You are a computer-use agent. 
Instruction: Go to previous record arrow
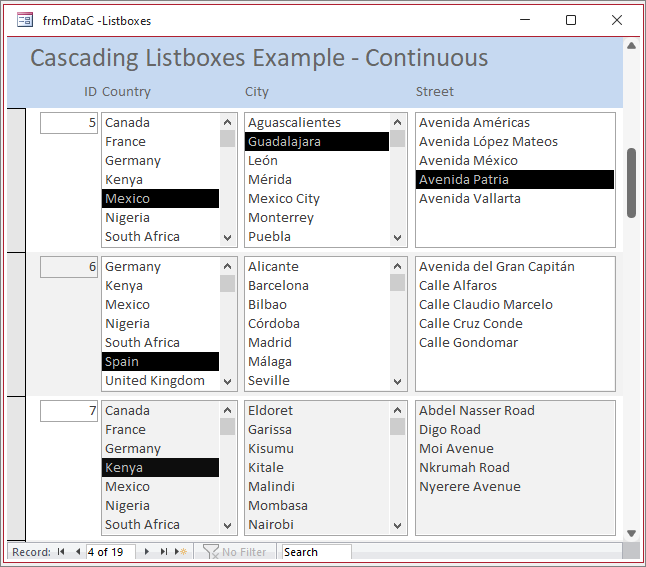pyautogui.click(x=78, y=552)
